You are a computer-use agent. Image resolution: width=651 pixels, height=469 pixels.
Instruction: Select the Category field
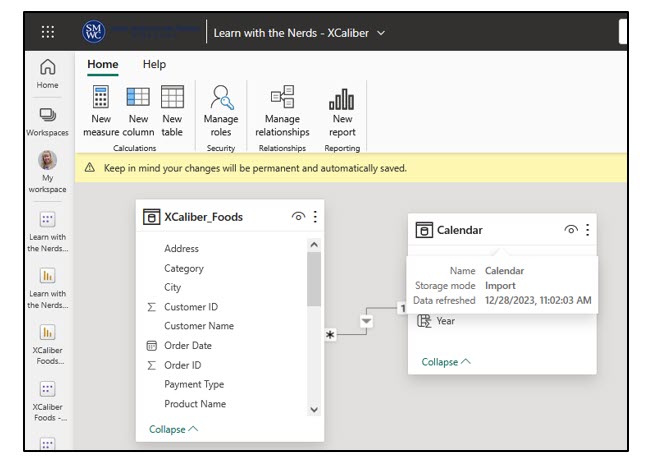(184, 268)
